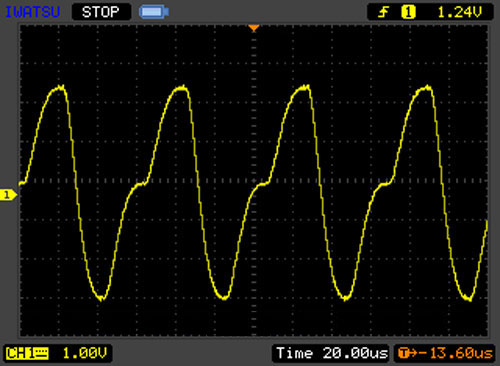Click the first negative trough of the waveform

[x=101, y=297]
